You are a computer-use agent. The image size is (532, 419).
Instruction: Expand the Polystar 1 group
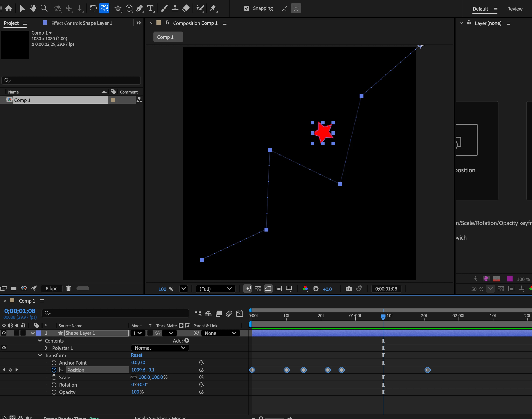tap(46, 348)
